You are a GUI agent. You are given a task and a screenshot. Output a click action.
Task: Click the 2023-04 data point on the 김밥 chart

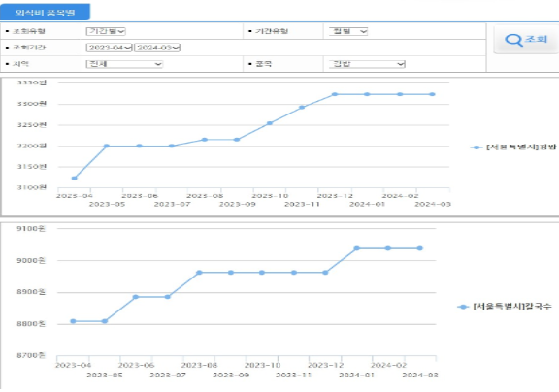[x=74, y=178]
